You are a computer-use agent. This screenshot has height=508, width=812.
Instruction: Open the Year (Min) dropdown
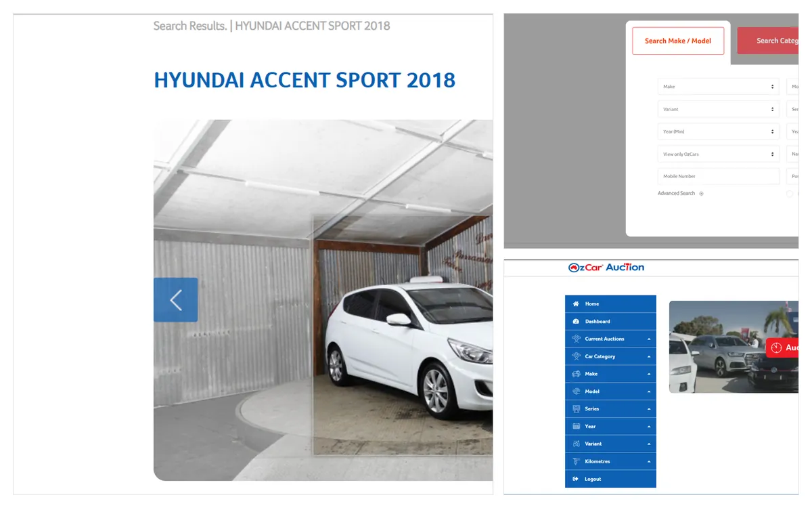718,131
